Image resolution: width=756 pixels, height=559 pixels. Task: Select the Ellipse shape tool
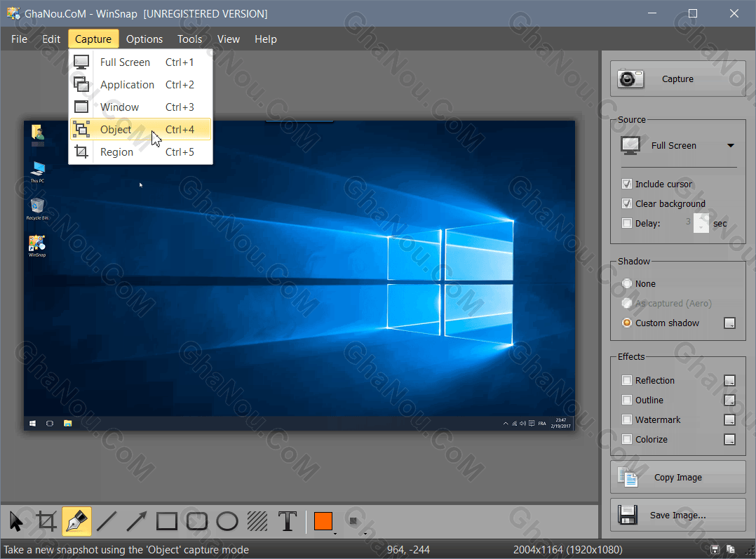pyautogui.click(x=227, y=521)
